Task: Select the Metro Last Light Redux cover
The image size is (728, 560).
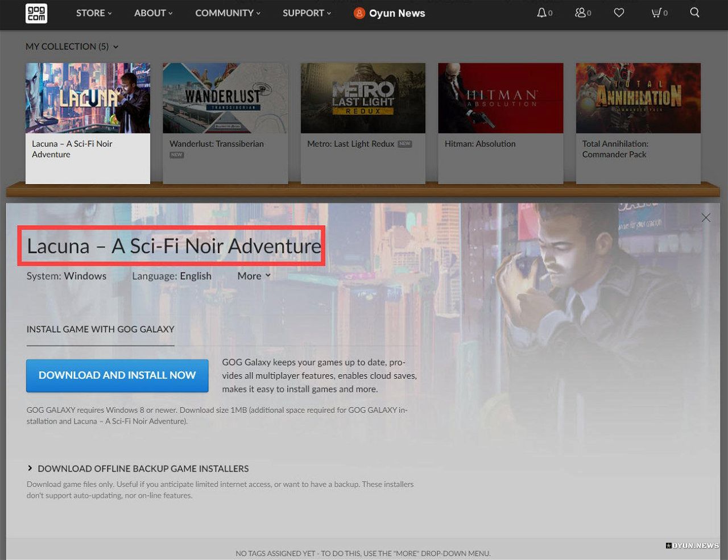Action: coord(363,98)
